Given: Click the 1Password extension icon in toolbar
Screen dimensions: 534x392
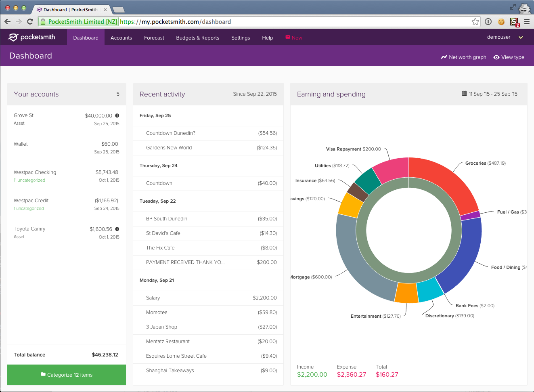Looking at the screenshot, I should point(488,22).
